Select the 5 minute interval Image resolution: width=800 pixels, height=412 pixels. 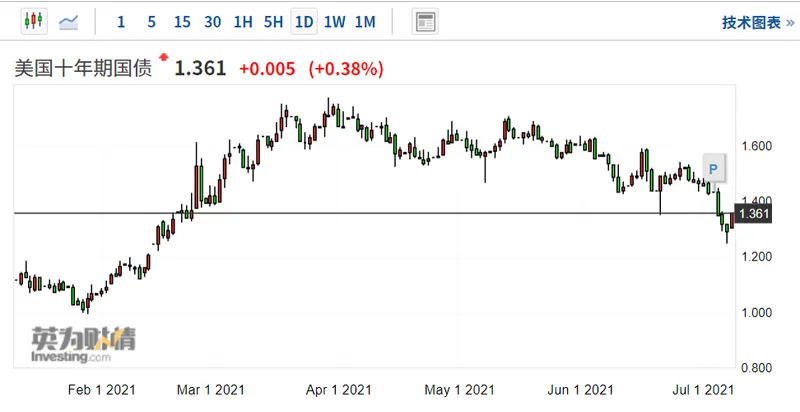pos(151,21)
